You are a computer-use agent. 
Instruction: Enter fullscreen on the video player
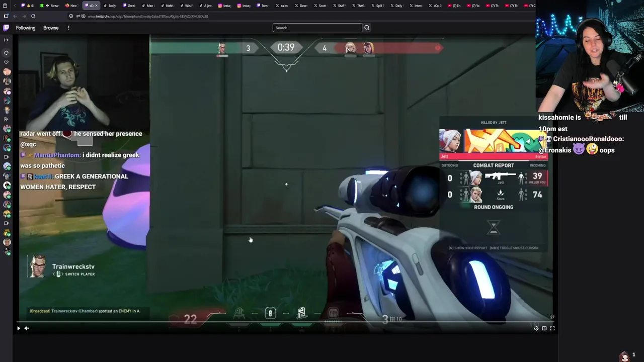click(x=552, y=328)
